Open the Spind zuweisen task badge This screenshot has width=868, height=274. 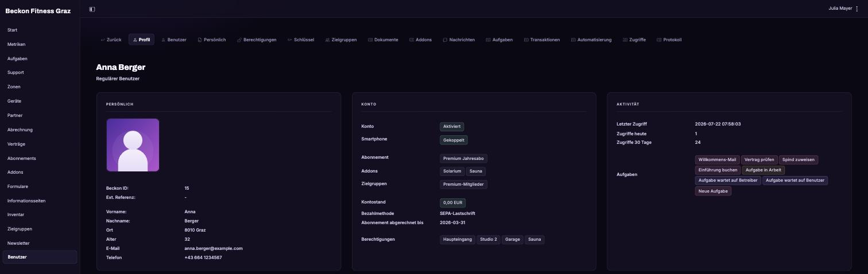[799, 160]
